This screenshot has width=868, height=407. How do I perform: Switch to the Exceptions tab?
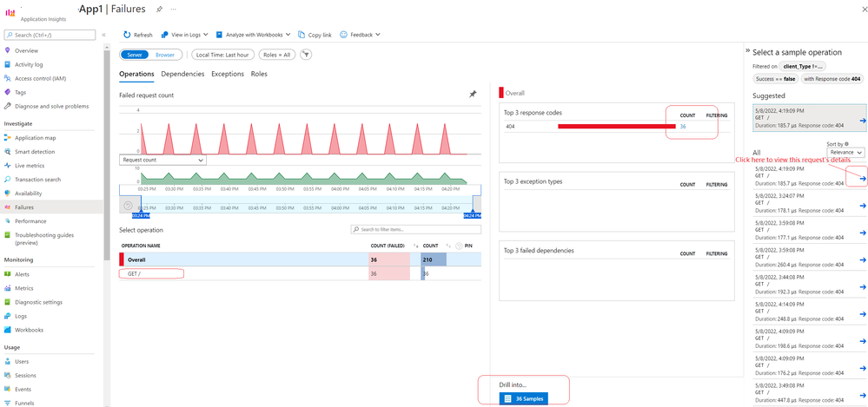228,74
